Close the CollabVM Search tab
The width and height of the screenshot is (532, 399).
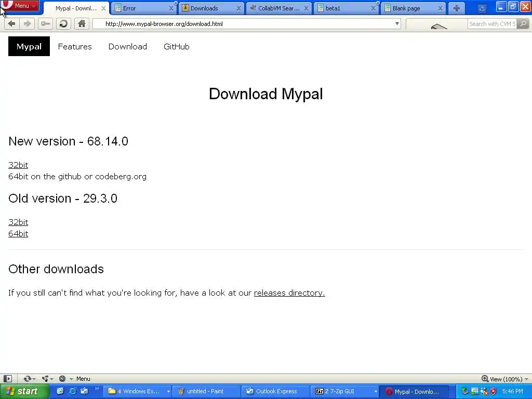click(x=306, y=8)
